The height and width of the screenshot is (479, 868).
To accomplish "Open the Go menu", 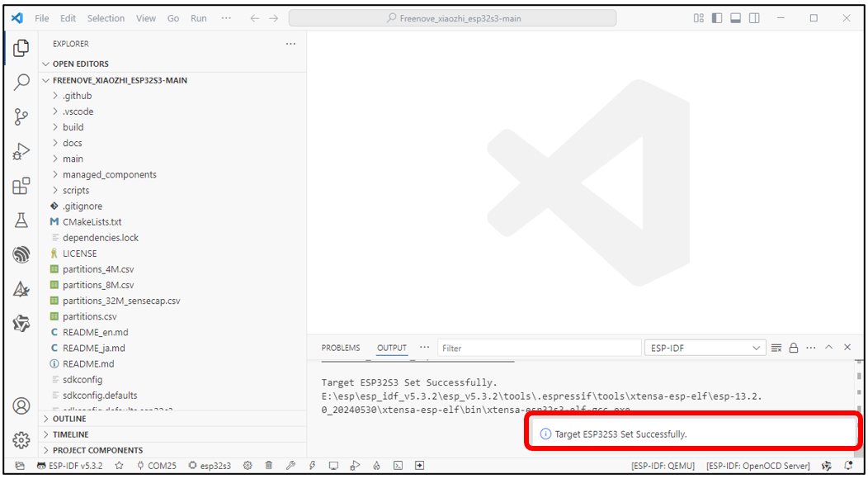I will coord(173,18).
